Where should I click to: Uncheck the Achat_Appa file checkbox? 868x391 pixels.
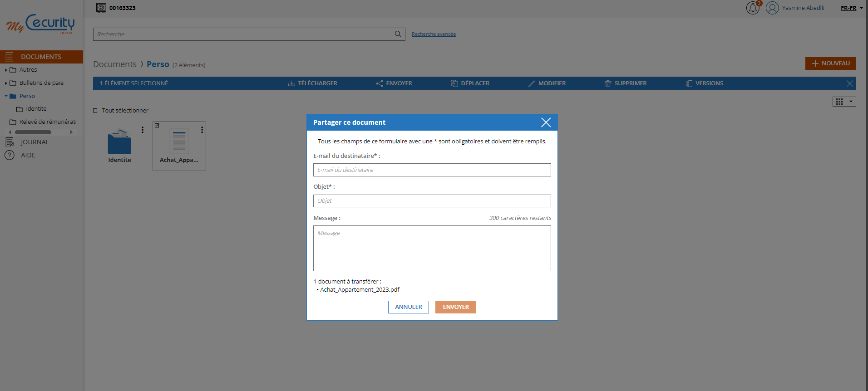point(157,126)
